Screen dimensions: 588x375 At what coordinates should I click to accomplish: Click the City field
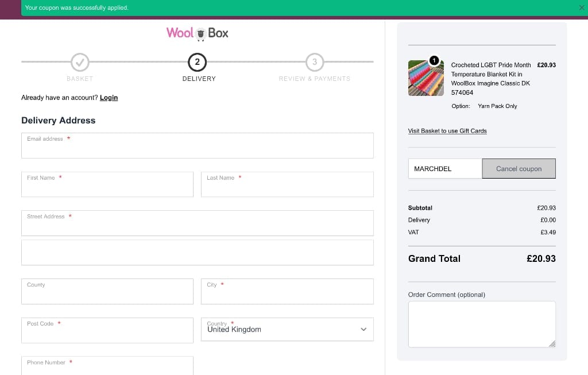287,291
